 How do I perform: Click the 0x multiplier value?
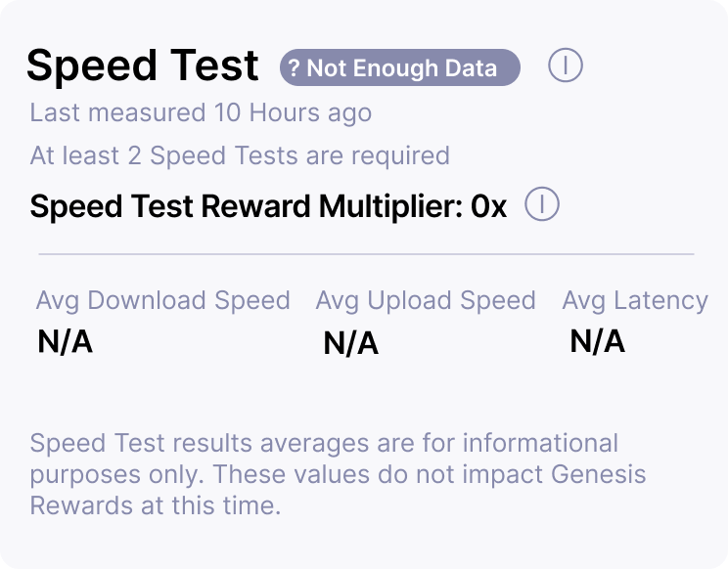488,206
